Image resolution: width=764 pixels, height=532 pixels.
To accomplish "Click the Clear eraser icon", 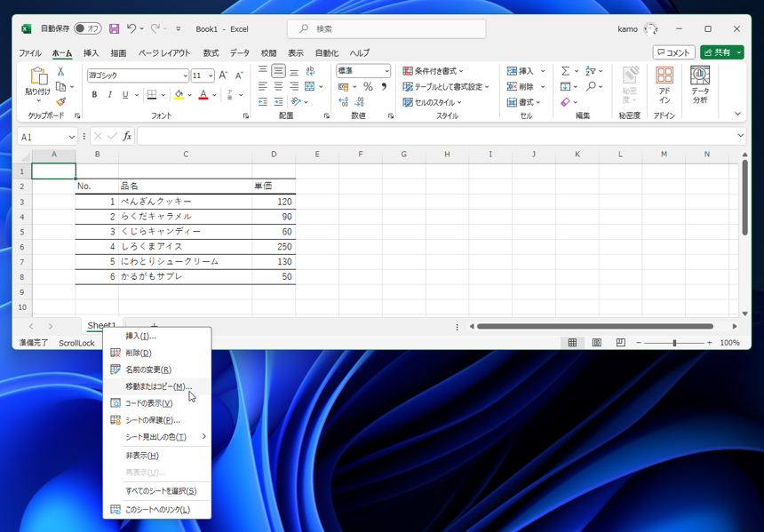I will (x=565, y=102).
